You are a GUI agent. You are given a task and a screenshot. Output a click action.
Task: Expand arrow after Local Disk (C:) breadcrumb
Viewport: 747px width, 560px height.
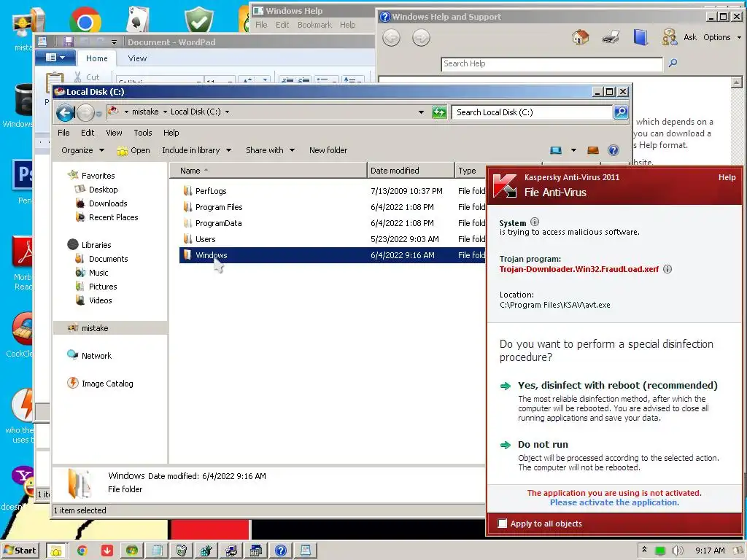point(228,112)
